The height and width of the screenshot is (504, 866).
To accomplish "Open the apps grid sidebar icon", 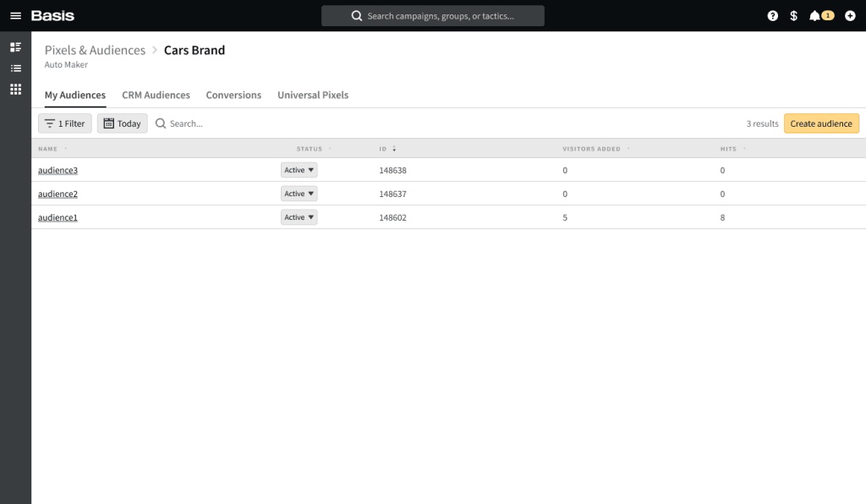I will coord(15,89).
